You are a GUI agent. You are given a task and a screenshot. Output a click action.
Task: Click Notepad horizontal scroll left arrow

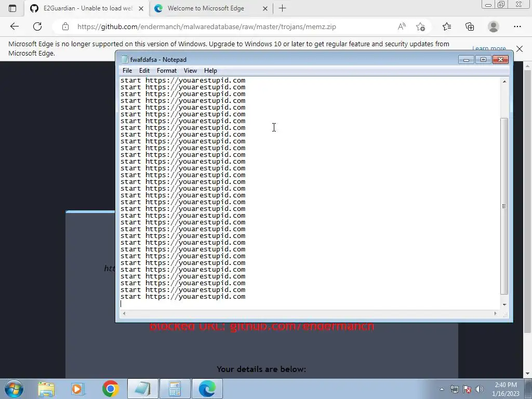(124, 313)
